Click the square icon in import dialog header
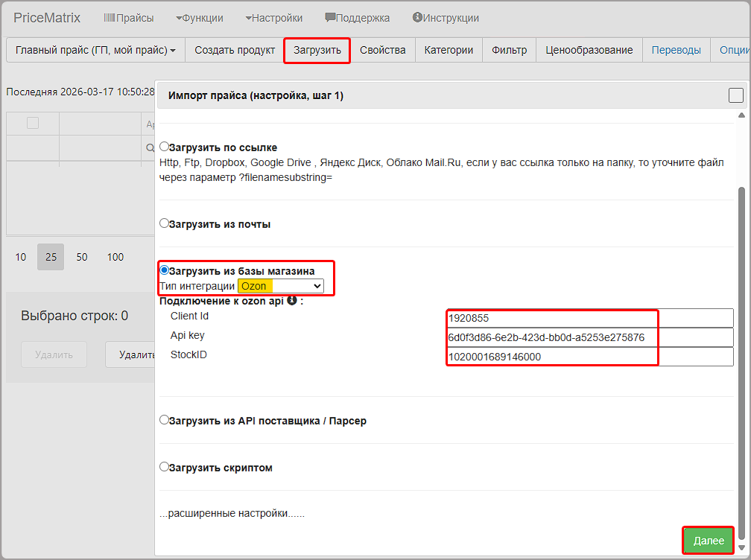The height and width of the screenshot is (560, 751). (735, 95)
